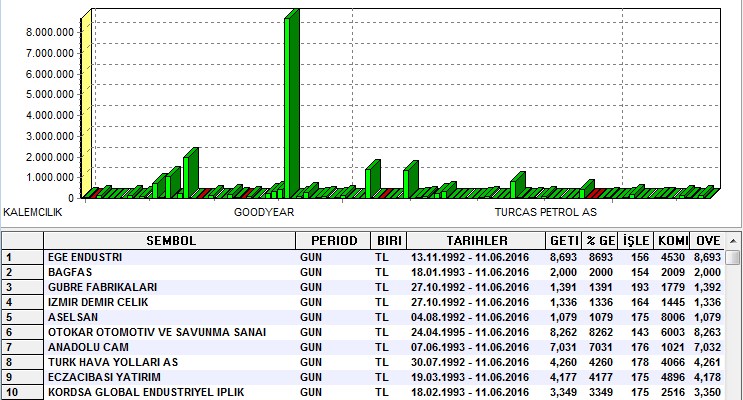Viewport: 743px width, 400px height.
Task: Click the table vertical scrollbar thumb
Action: 734,258
